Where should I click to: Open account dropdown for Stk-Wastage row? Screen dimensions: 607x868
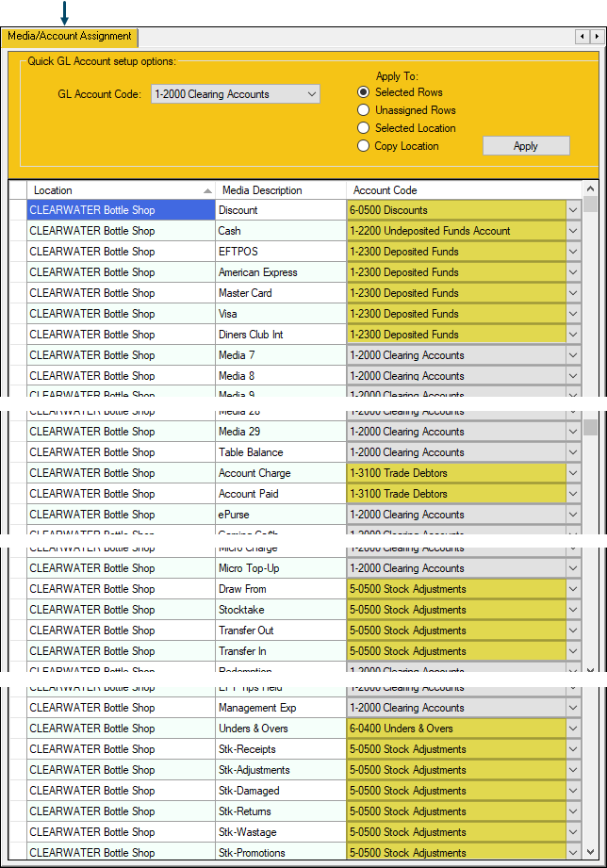click(x=573, y=832)
